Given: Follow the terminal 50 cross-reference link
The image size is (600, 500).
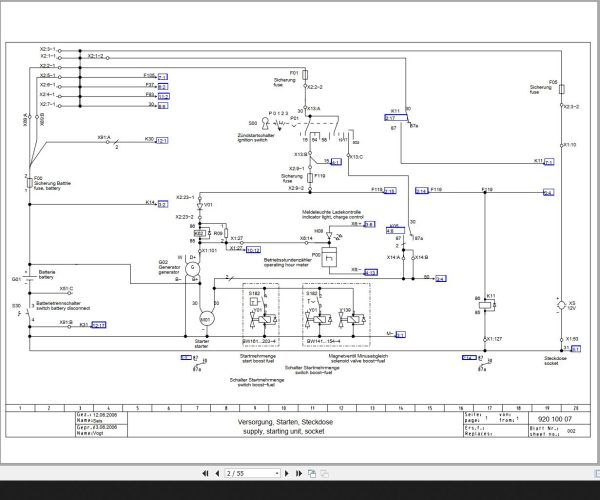Looking at the screenshot, I should [x=440, y=279].
